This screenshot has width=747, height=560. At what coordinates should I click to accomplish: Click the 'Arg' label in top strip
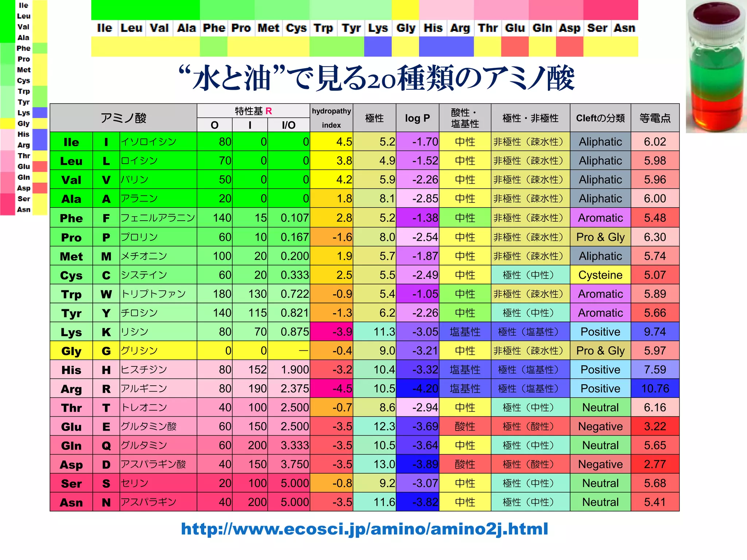coord(460,28)
